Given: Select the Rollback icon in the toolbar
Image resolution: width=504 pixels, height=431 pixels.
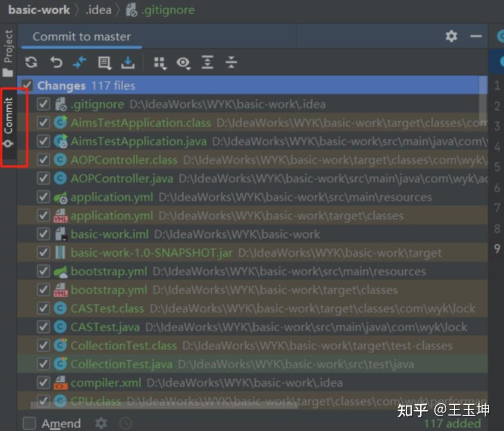Looking at the screenshot, I should (x=57, y=62).
